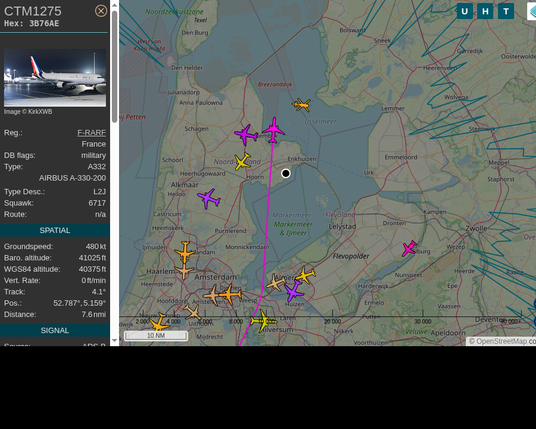
Task: Open the A330 aircraft photo thumbnail
Action: point(55,78)
